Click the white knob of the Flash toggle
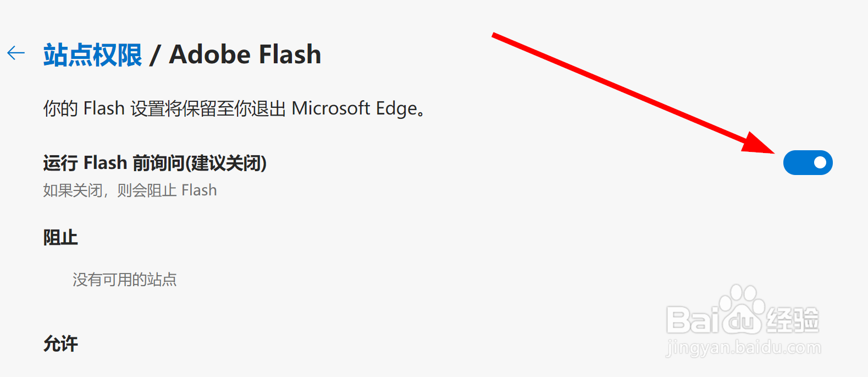This screenshot has height=377, width=868. 820,162
